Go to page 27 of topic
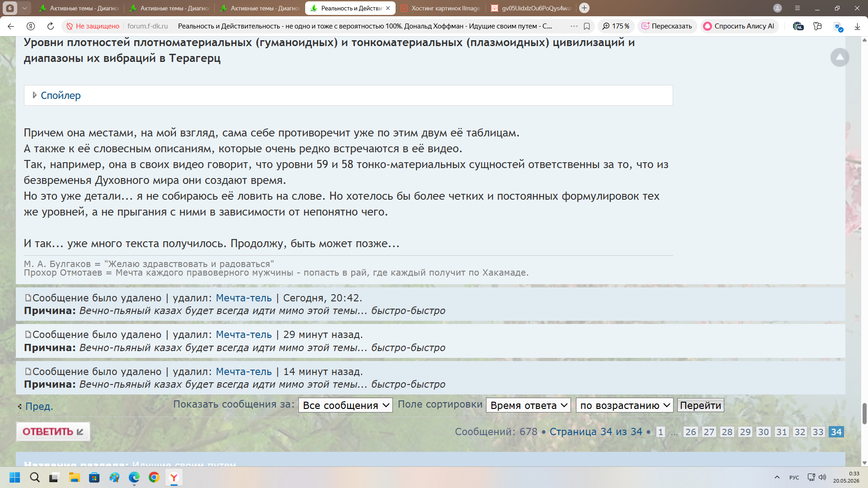 point(709,432)
